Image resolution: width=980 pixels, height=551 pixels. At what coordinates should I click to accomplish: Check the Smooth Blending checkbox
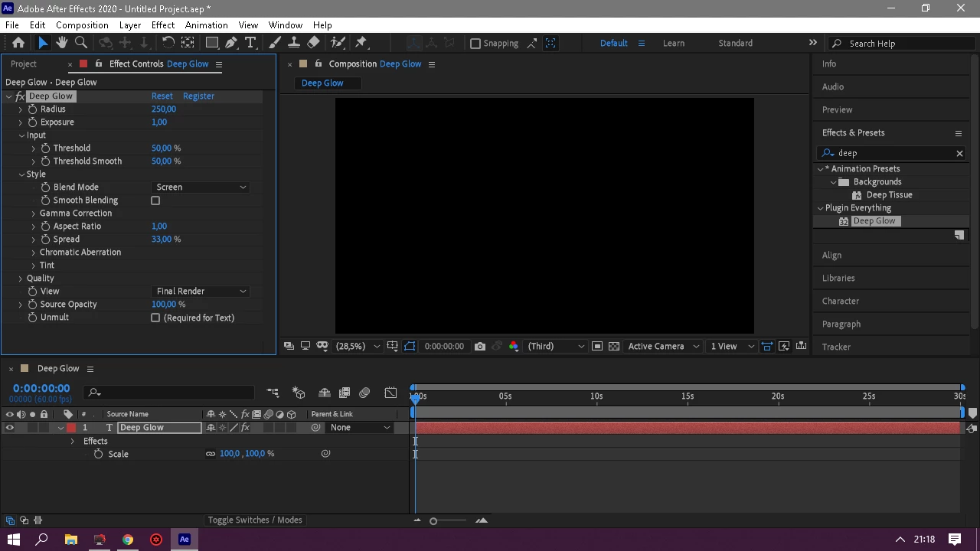(155, 201)
